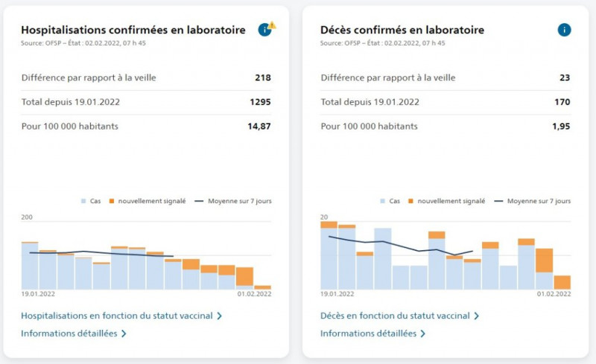Click chevron beside décès Informations détaillées
This screenshot has height=364, width=596.
[422, 333]
